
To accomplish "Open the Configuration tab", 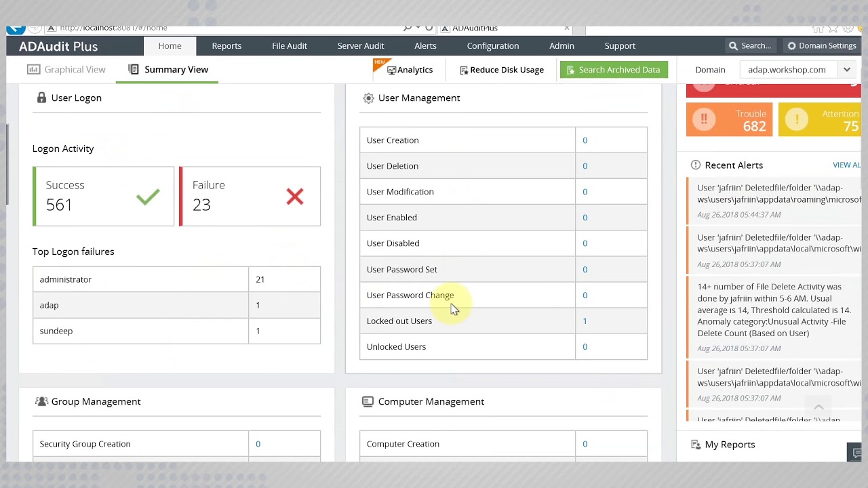I will [x=493, y=45].
